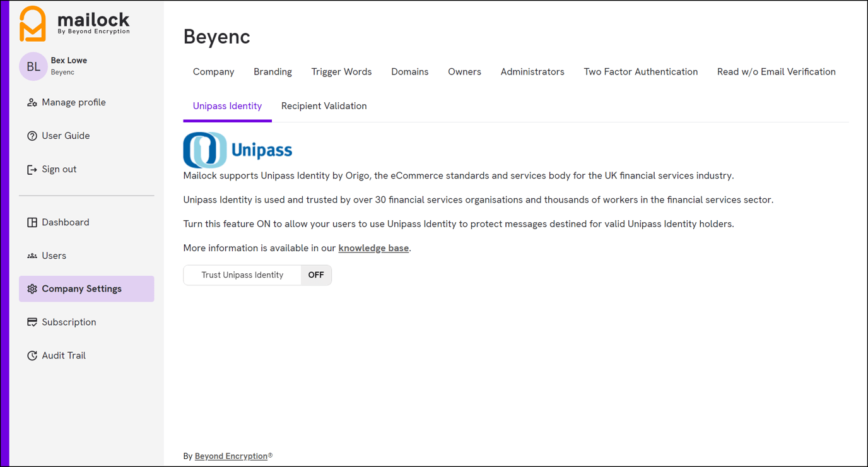This screenshot has width=868, height=467.
Task: Open the User Guide help icon
Action: pyautogui.click(x=32, y=135)
